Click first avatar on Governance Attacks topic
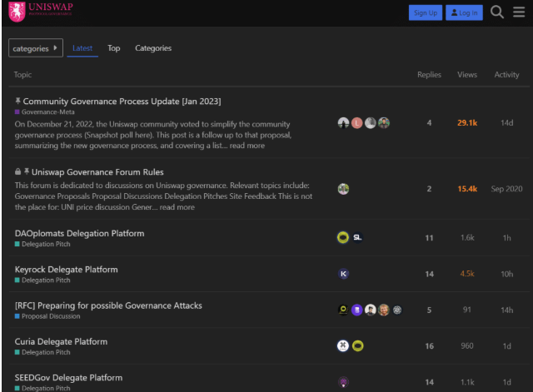Screen dimensions: 533x392 click(x=343, y=310)
